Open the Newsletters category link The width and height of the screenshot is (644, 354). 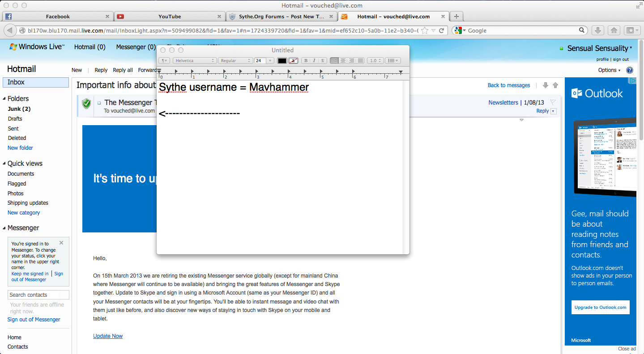point(503,102)
